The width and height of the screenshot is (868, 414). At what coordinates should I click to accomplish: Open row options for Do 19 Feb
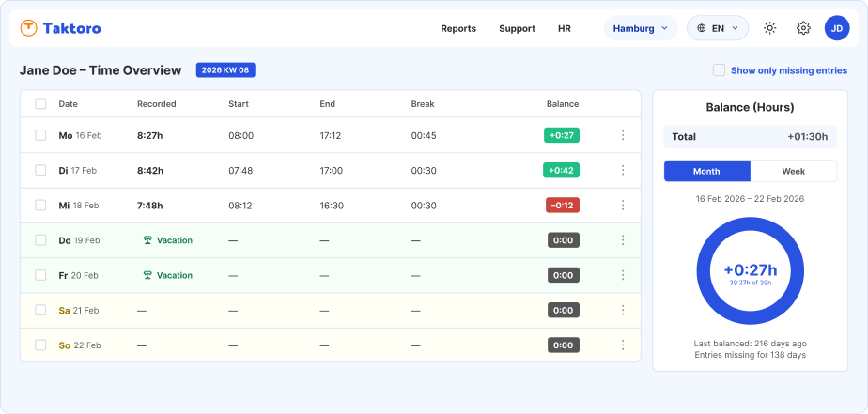623,240
